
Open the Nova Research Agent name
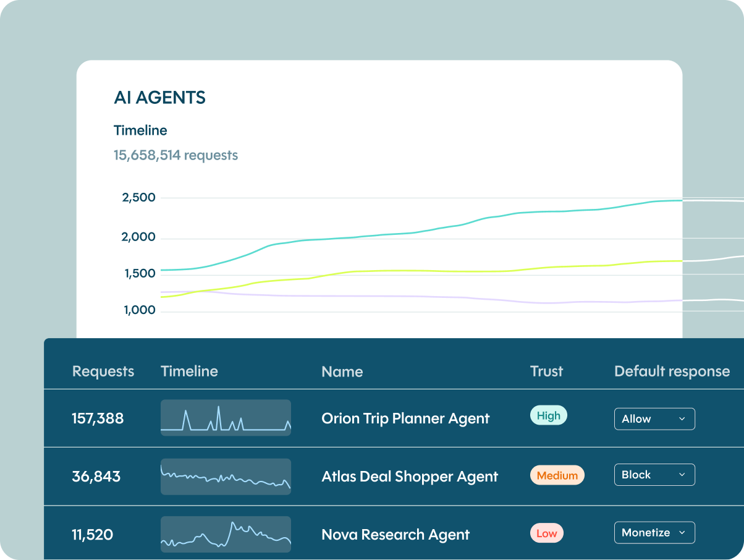pyautogui.click(x=395, y=535)
